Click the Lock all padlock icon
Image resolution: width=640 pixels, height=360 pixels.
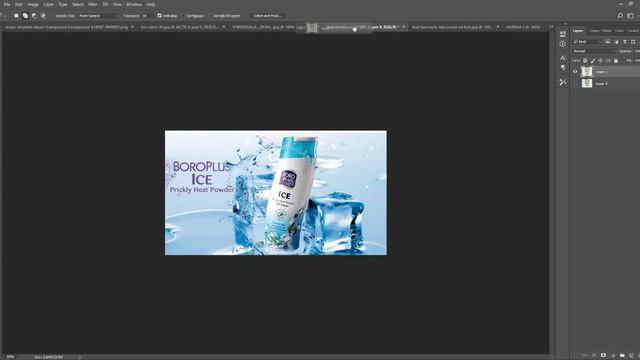point(616,60)
